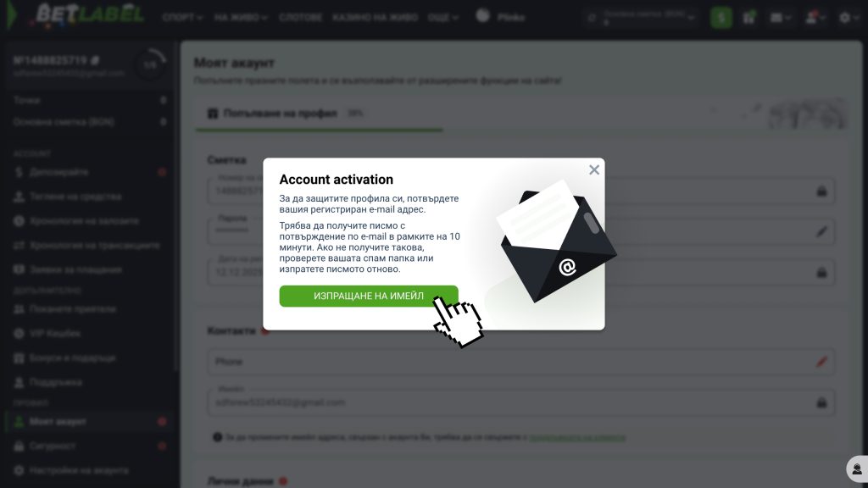The image size is (868, 488).
Task: Open the support chat icon
Action: pyautogui.click(x=857, y=469)
